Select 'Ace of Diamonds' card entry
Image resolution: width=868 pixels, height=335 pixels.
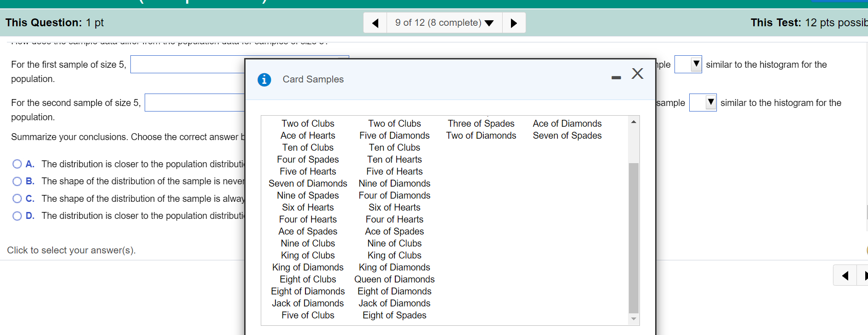[x=567, y=123]
